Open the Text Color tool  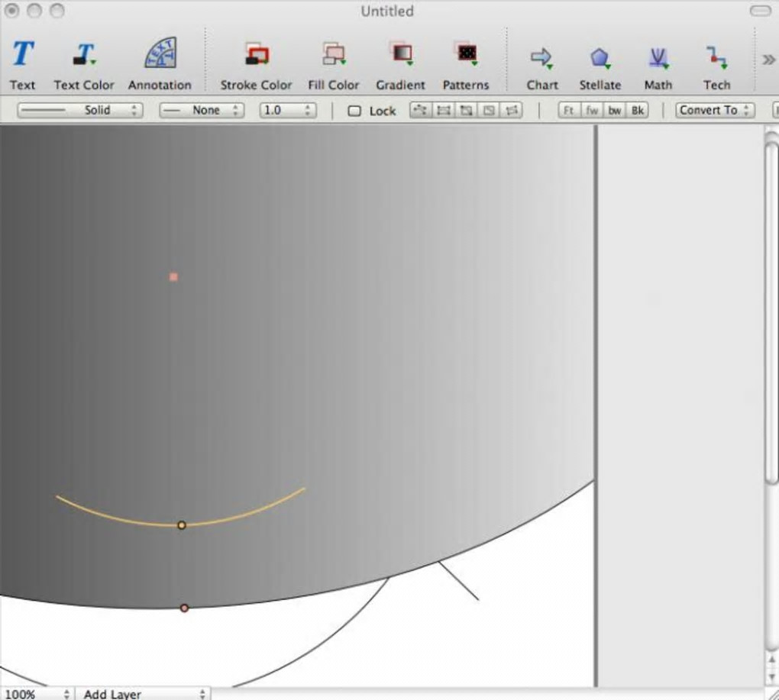click(83, 56)
